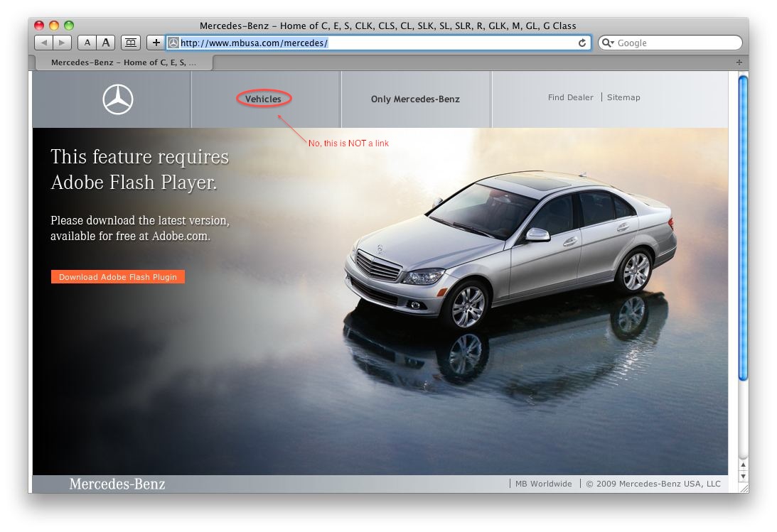Click Vehicles in the site navigation
This screenshot has height=532, width=777.
click(263, 99)
